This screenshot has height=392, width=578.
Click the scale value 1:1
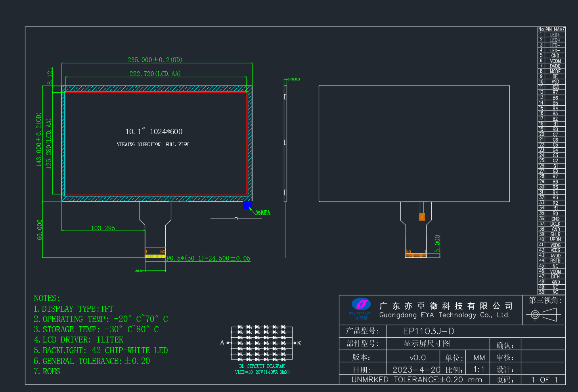[479, 369]
